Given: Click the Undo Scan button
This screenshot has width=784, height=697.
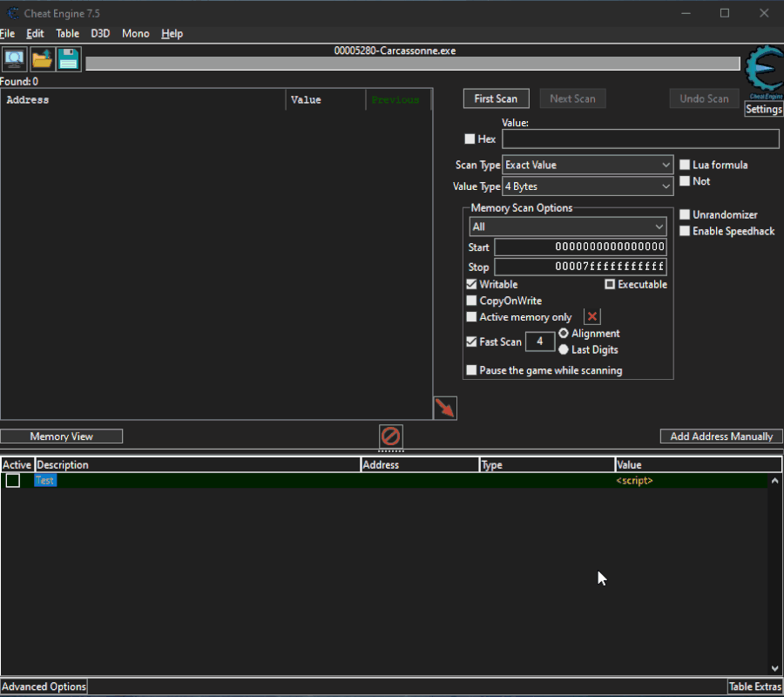Looking at the screenshot, I should tap(704, 98).
